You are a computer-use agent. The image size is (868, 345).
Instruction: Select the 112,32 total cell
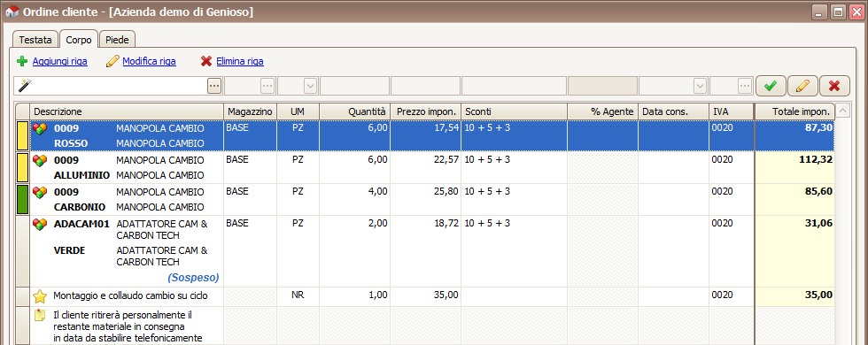[x=795, y=167]
